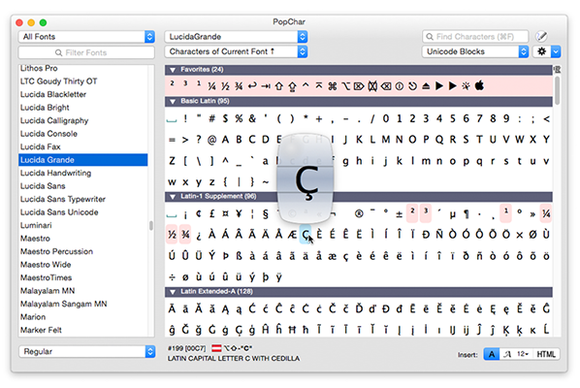Click the font list scrollbar thumb

(x=151, y=225)
